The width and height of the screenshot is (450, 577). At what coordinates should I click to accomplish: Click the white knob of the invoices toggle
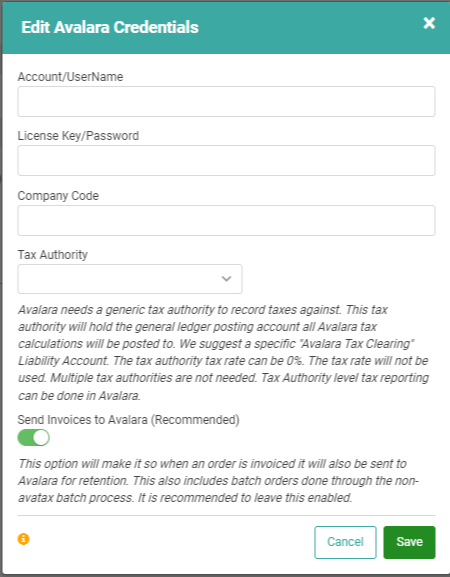point(41,438)
